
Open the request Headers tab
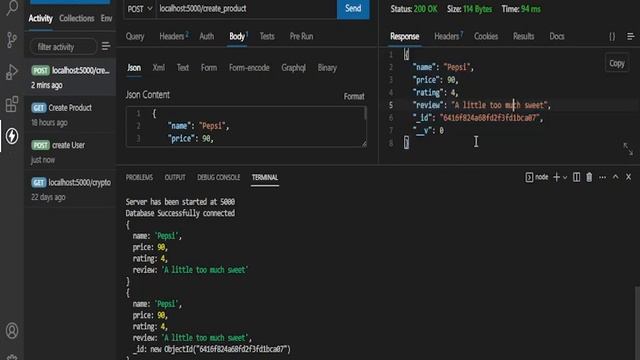[173, 36]
